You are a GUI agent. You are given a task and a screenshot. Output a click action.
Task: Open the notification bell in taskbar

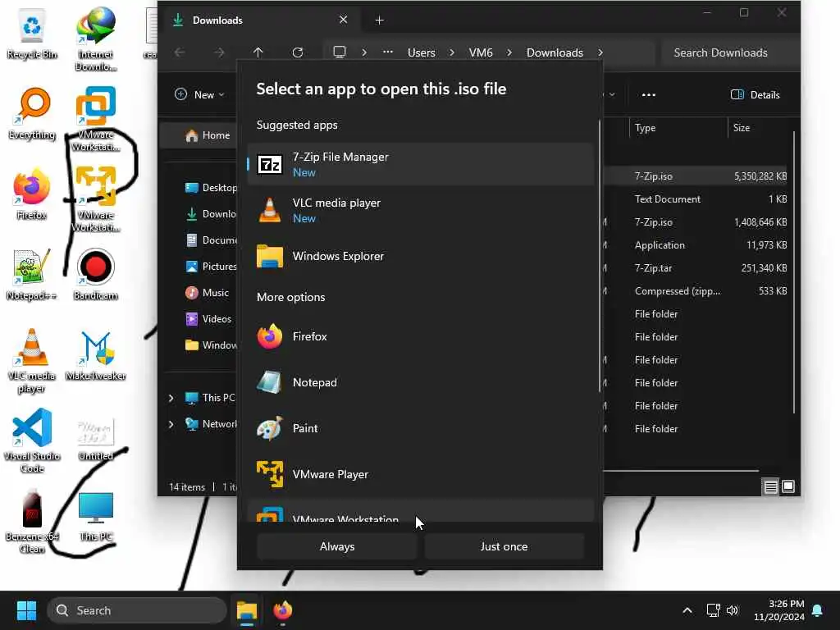point(818,610)
